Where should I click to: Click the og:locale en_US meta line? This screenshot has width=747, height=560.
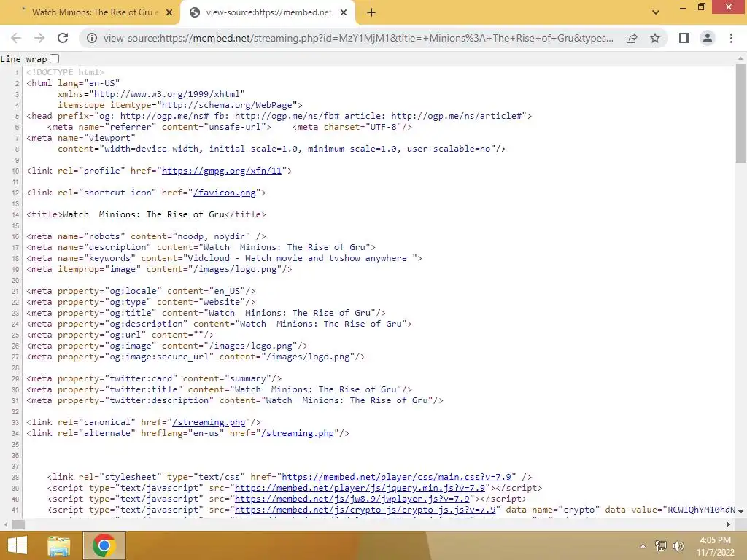click(x=141, y=291)
